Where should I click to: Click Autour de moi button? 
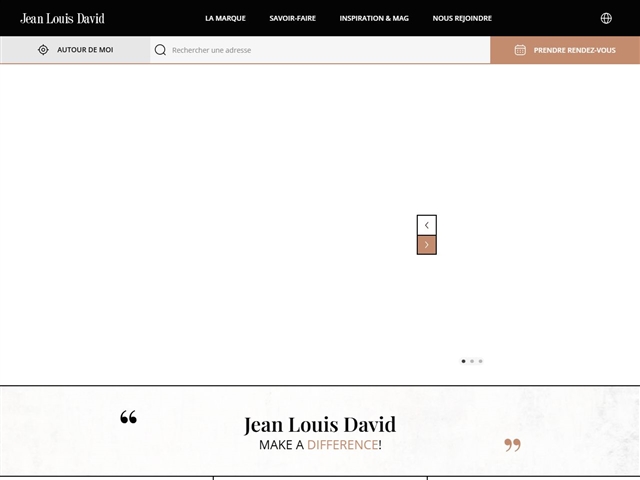coord(75,50)
